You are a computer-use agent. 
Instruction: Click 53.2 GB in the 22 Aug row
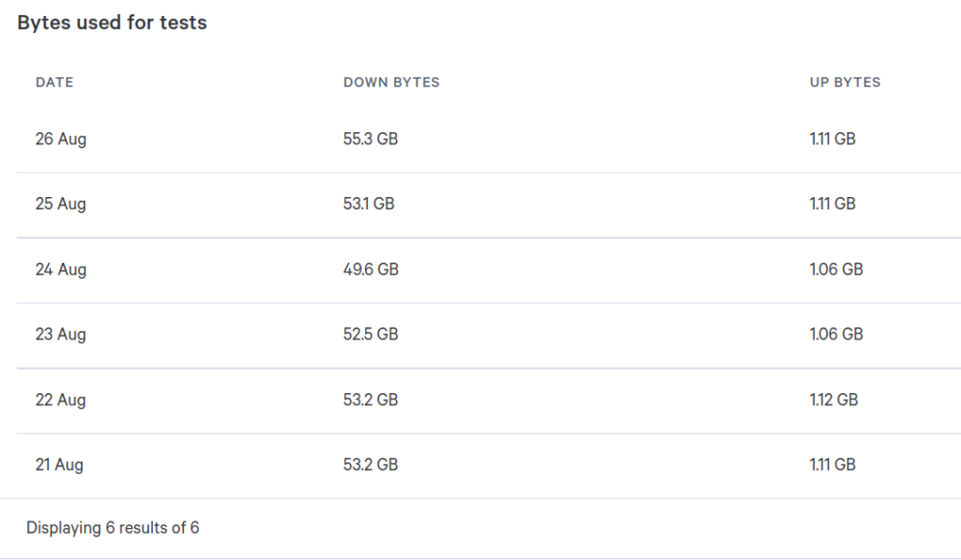(371, 400)
